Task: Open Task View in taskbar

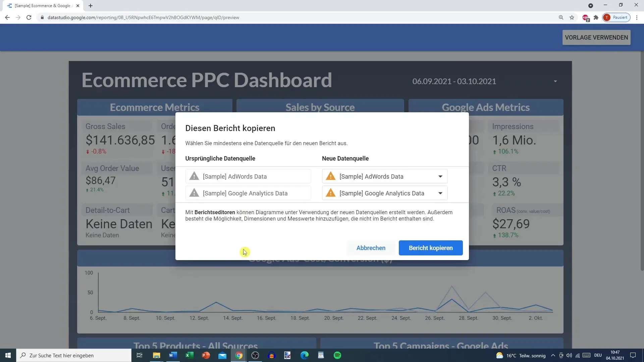Action: [140, 355]
